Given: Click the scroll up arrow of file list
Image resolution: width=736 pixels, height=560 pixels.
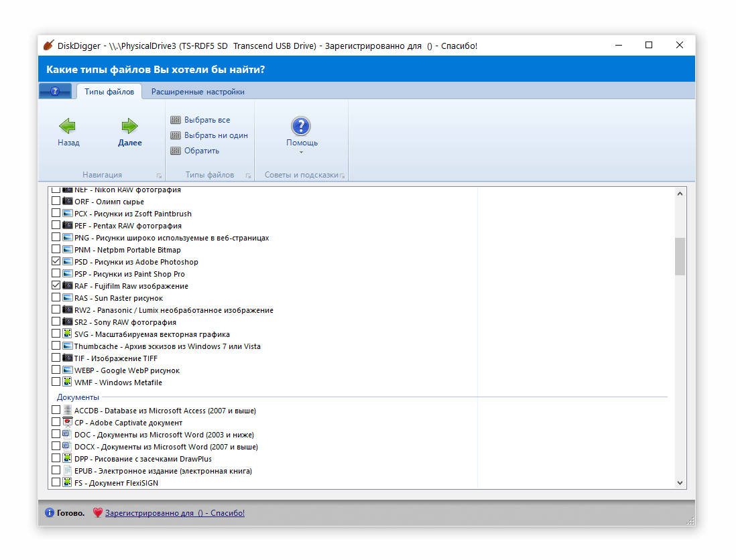Looking at the screenshot, I should coord(680,194).
